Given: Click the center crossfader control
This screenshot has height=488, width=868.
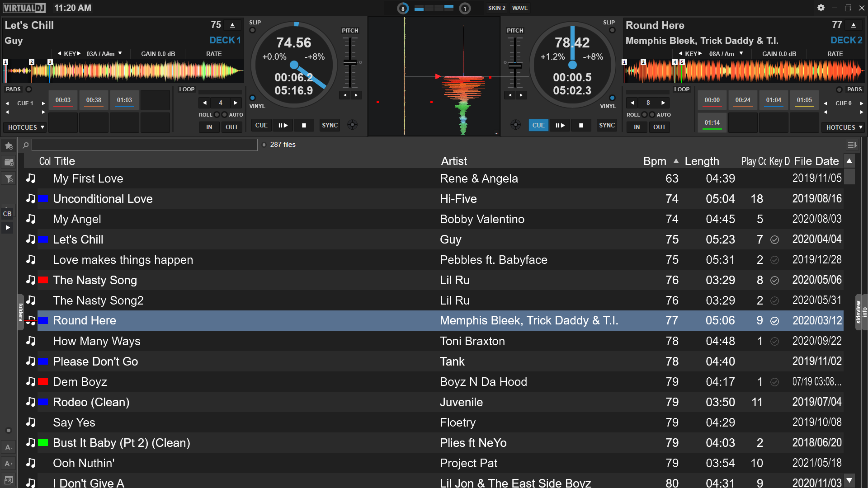Looking at the screenshot, I should coord(434,8).
